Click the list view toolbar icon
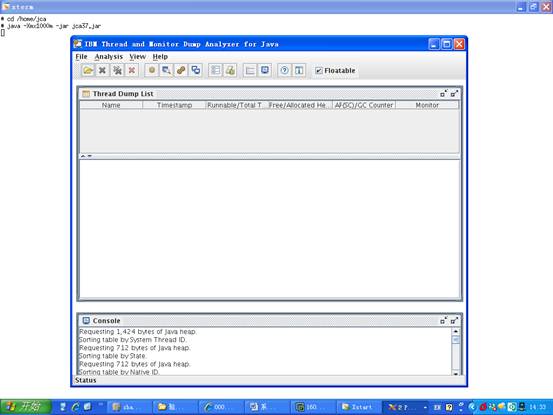This screenshot has height=415, width=553. point(215,71)
